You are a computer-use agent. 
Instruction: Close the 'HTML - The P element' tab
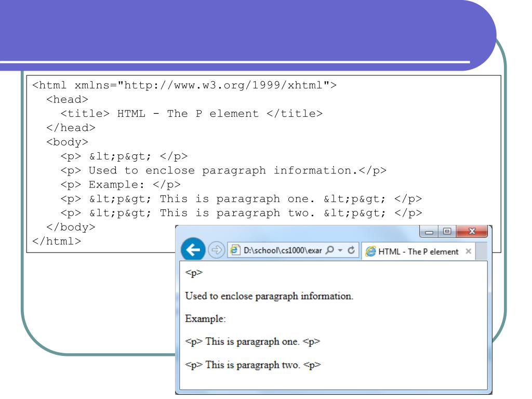[468, 251]
